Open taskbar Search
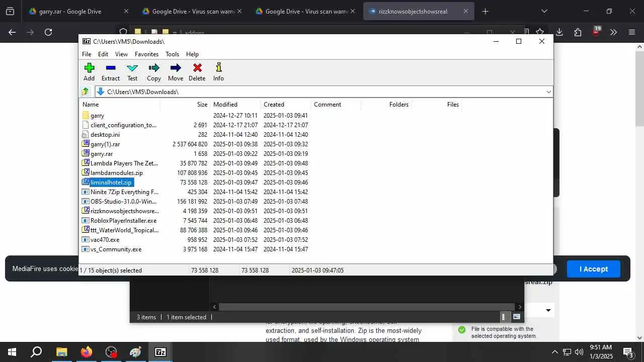The height and width of the screenshot is (362, 644). click(36, 352)
